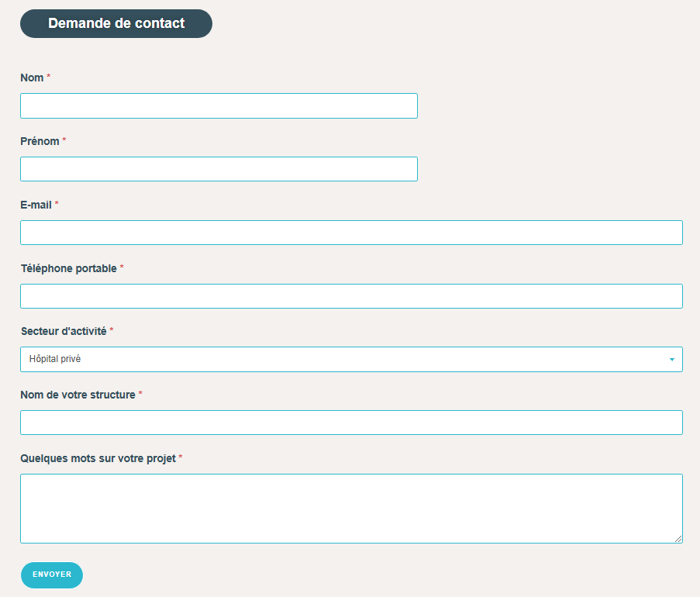Image resolution: width=700 pixels, height=597 pixels.
Task: Focus the Quelques mots sur votre projet textarea
Action: click(351, 509)
